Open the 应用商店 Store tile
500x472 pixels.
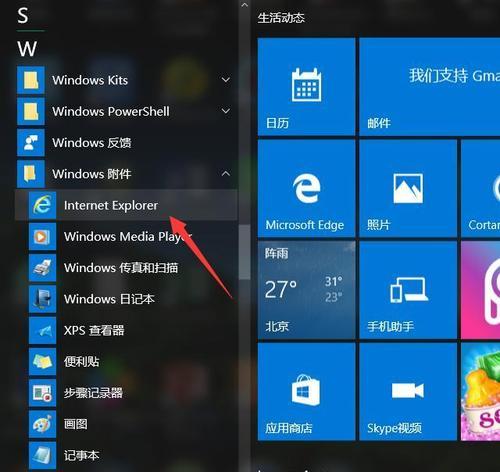pyautogui.click(x=306, y=392)
